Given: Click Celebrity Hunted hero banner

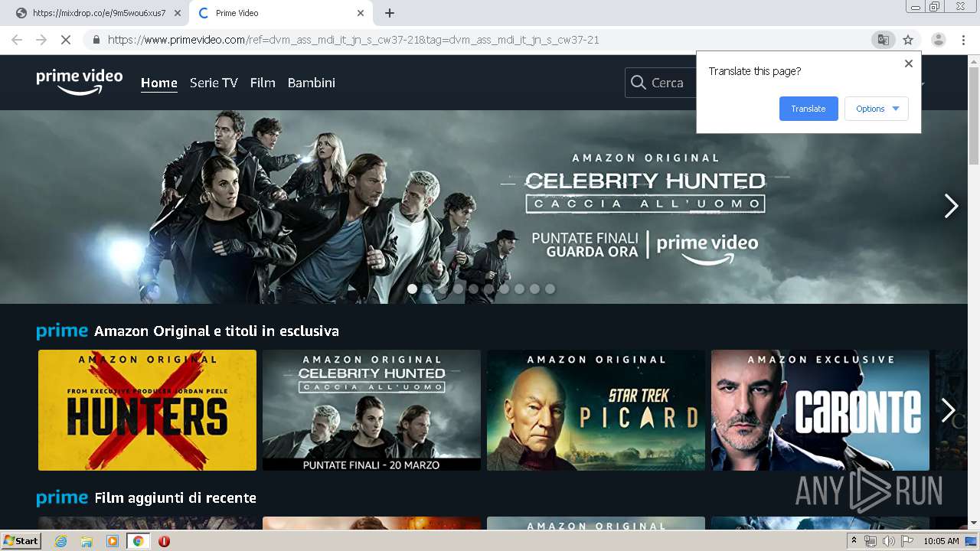Looking at the screenshot, I should click(484, 207).
